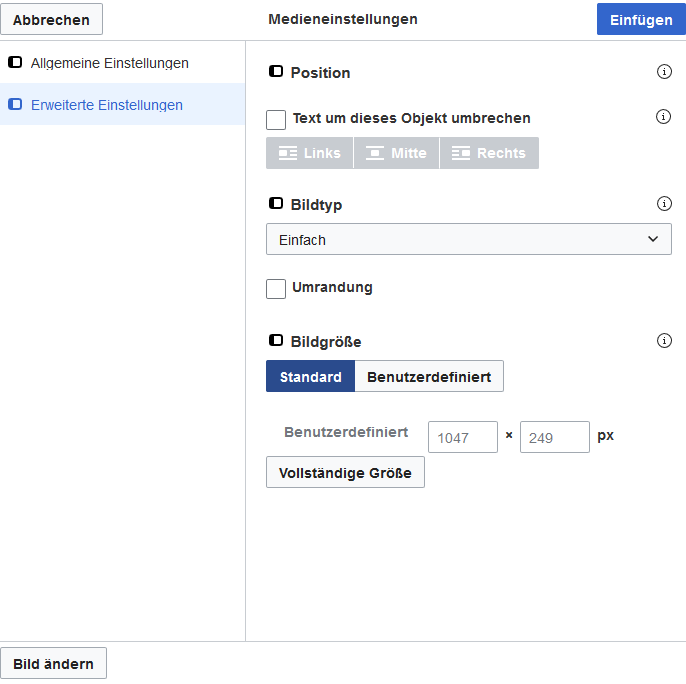The width and height of the screenshot is (686, 684).
Task: Show the info icon for Bildgröße
Action: pyautogui.click(x=663, y=341)
